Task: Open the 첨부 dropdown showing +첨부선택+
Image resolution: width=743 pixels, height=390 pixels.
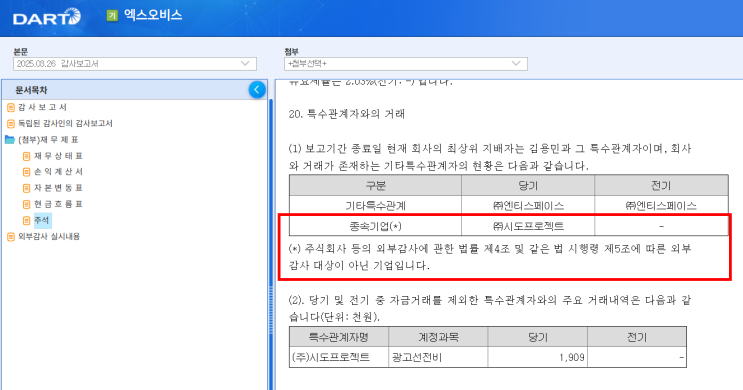Action: (406, 63)
